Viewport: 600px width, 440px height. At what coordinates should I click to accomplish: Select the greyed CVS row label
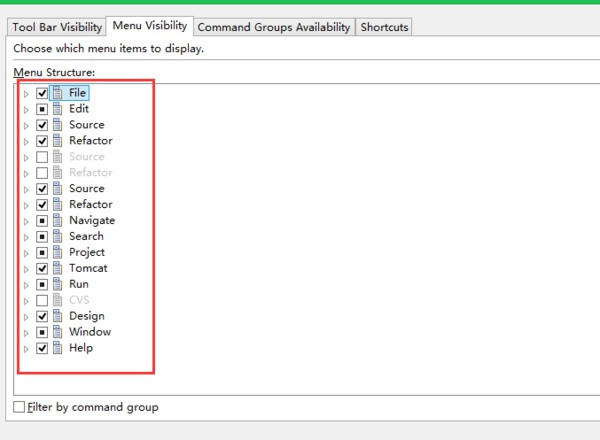pos(79,300)
